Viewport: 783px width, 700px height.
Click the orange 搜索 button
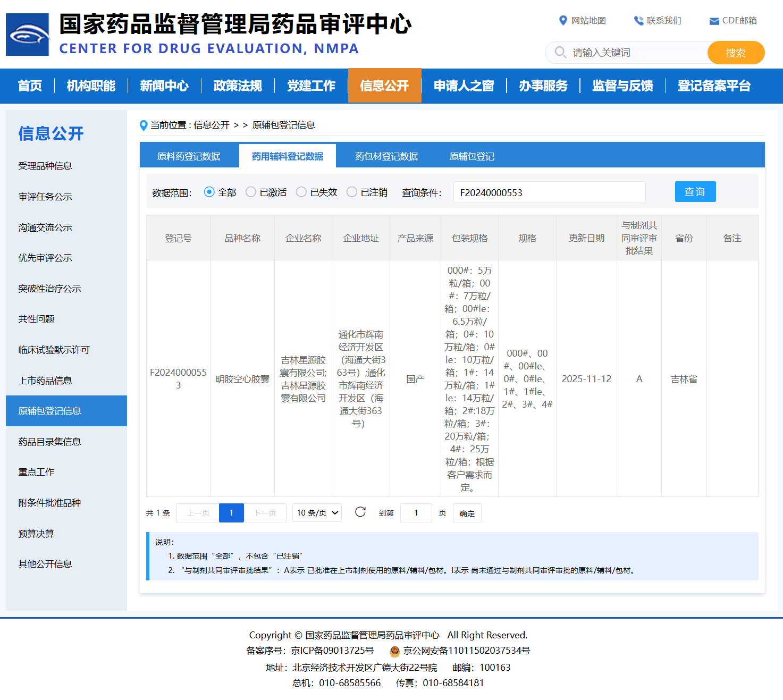[x=736, y=53]
